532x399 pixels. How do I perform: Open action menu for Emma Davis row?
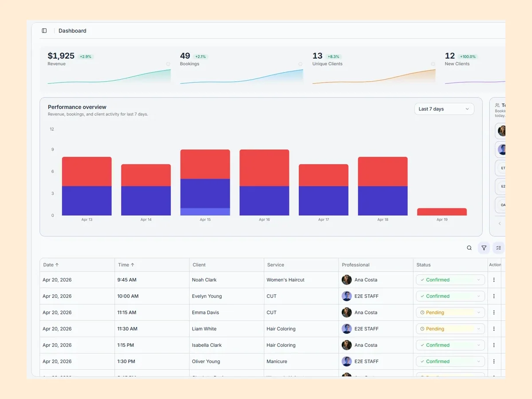(494, 313)
